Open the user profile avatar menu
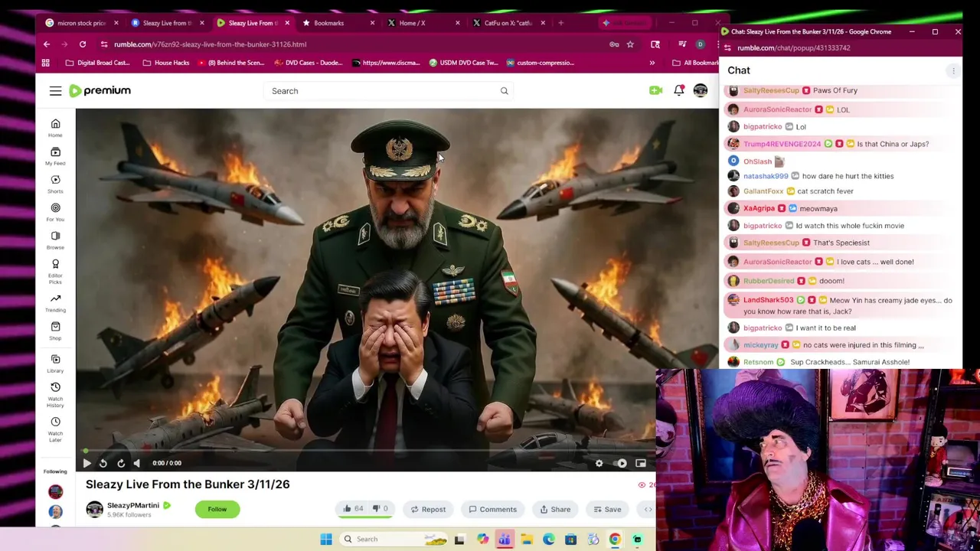Viewport: 980px width, 551px height. [x=701, y=90]
